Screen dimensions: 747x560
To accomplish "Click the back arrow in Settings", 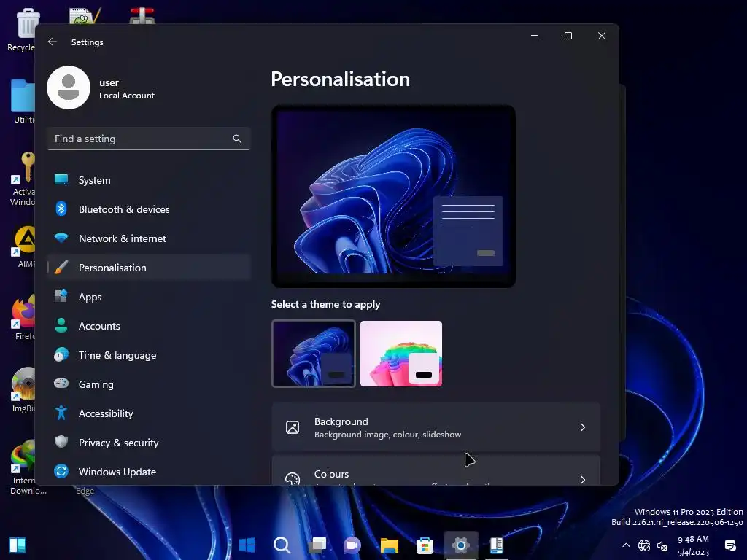I will tap(53, 42).
